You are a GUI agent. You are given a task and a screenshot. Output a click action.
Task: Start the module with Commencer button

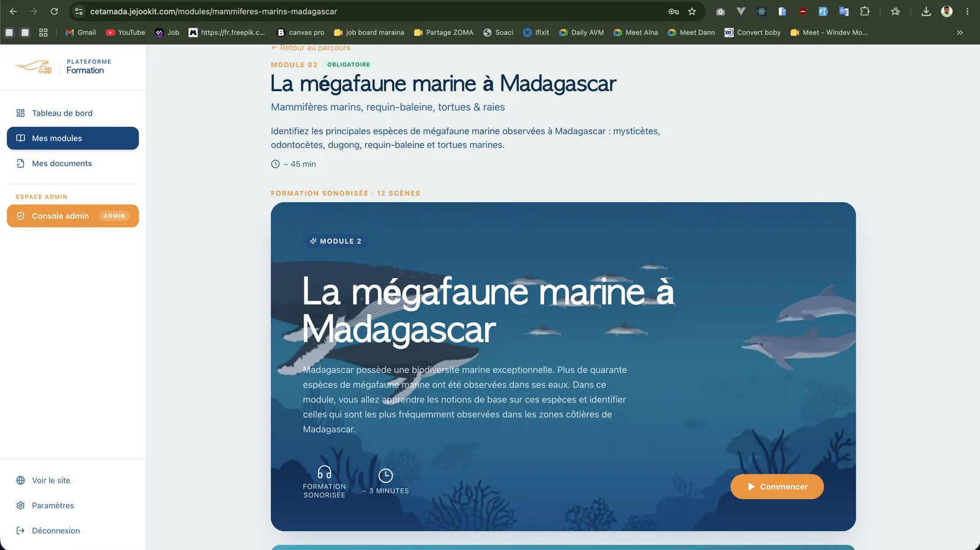777,487
